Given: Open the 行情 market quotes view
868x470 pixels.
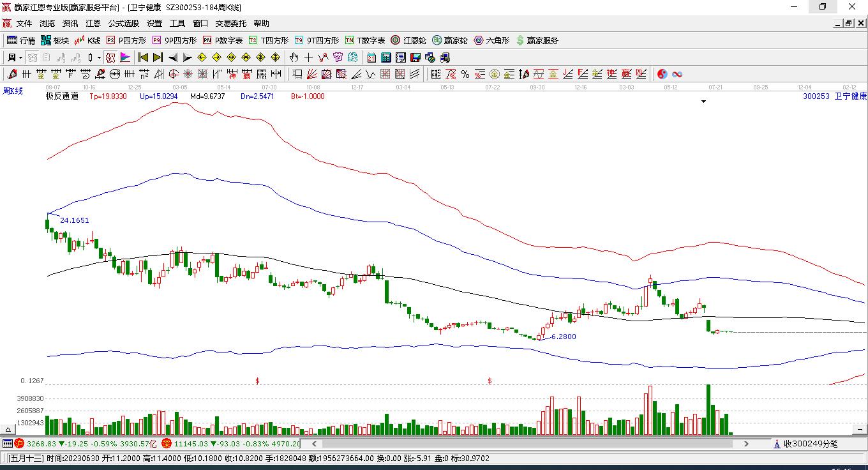Looking at the screenshot, I should tap(21, 40).
